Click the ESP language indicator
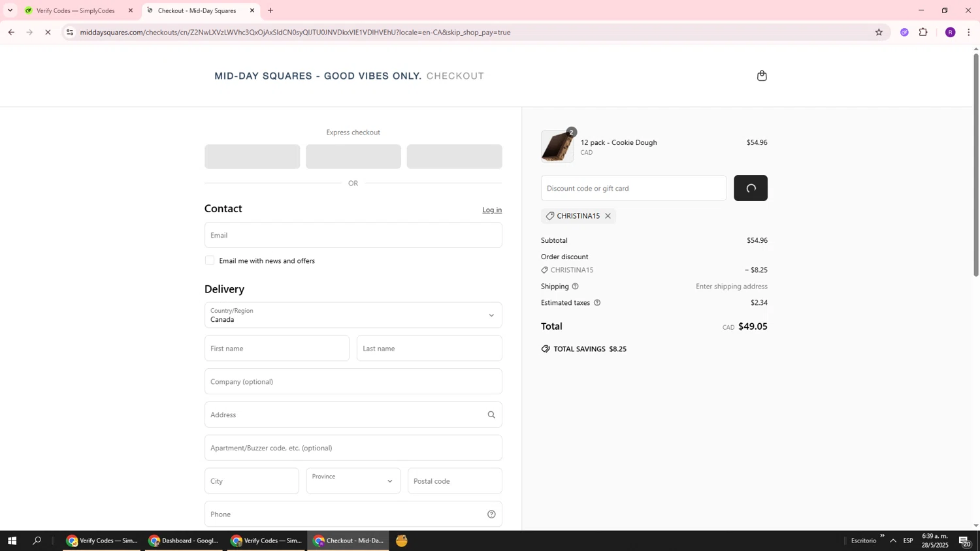Viewport: 980px width, 551px height. pos(908,541)
